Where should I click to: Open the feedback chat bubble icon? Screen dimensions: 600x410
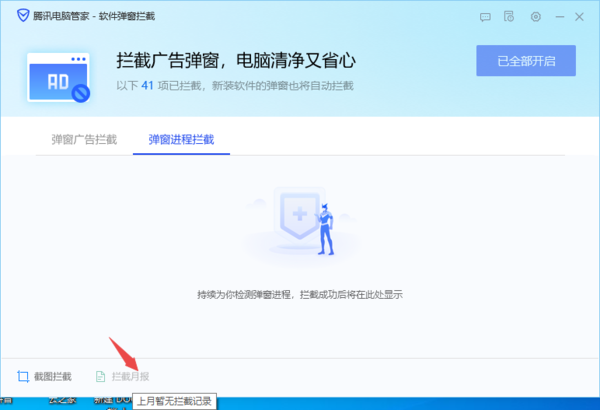tap(485, 17)
